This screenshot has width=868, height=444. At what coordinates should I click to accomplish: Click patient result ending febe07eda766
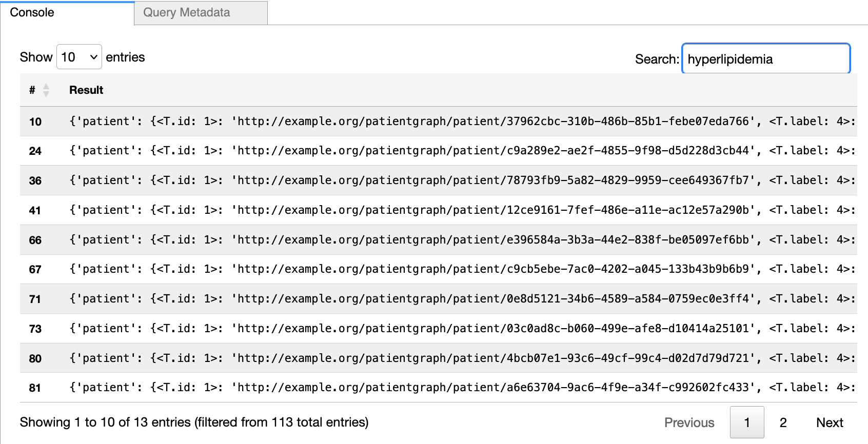pyautogui.click(x=462, y=122)
